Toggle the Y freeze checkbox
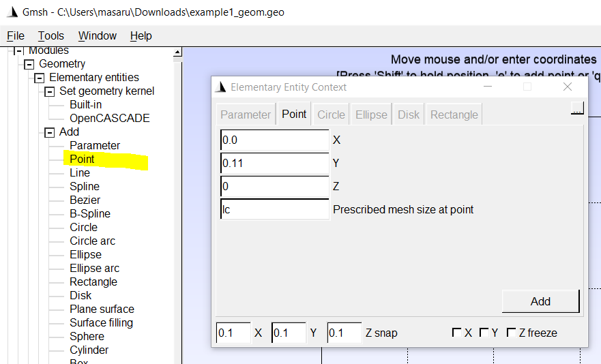 (x=484, y=333)
